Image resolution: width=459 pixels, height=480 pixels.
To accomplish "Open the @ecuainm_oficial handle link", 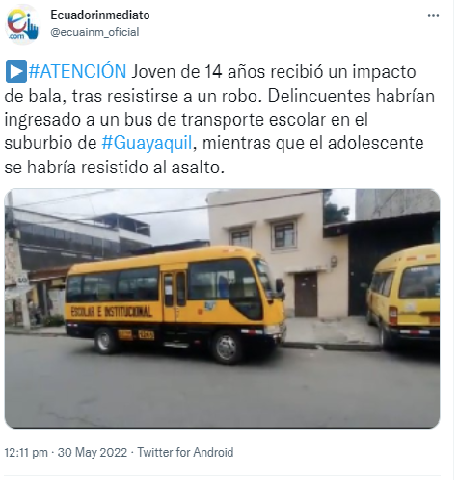I will coord(95,32).
